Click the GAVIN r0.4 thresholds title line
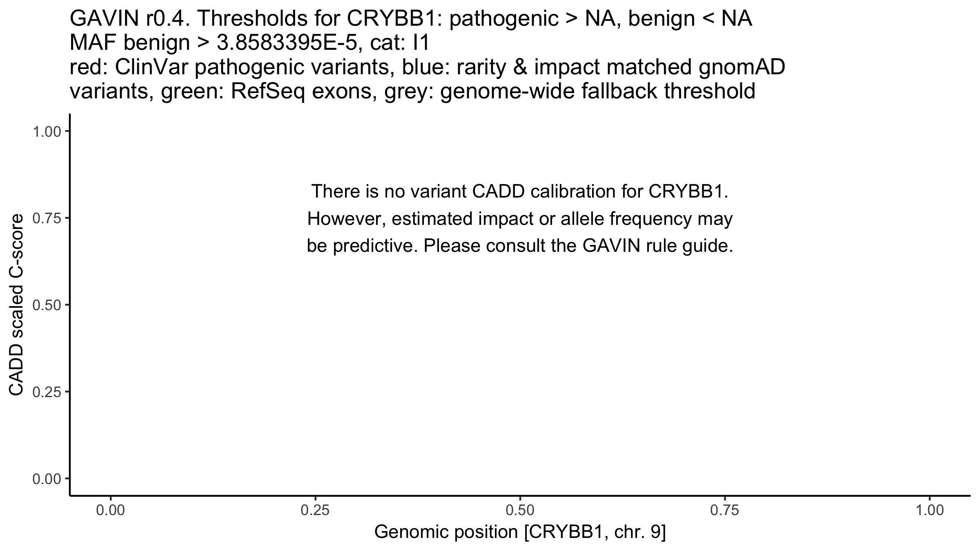The height and width of the screenshot is (551, 980). (410, 19)
